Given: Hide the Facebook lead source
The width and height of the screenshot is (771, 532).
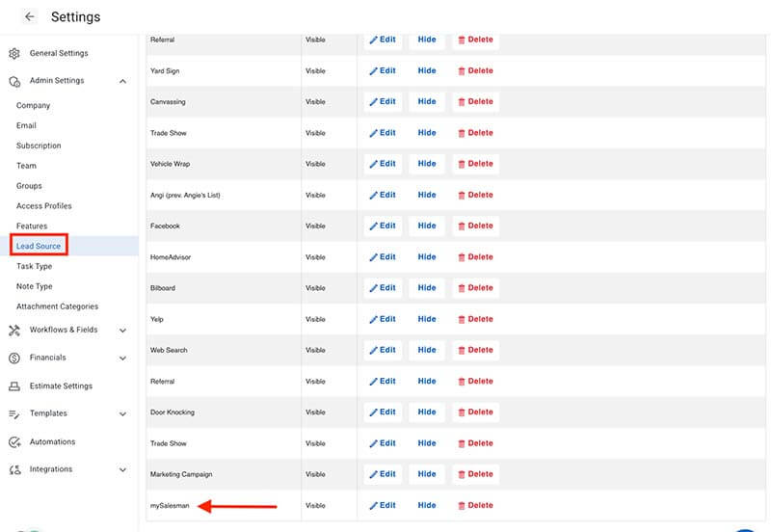Looking at the screenshot, I should pos(427,226).
